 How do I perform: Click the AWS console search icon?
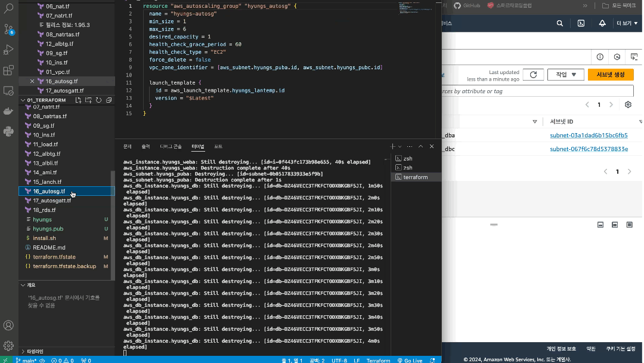pyautogui.click(x=560, y=23)
